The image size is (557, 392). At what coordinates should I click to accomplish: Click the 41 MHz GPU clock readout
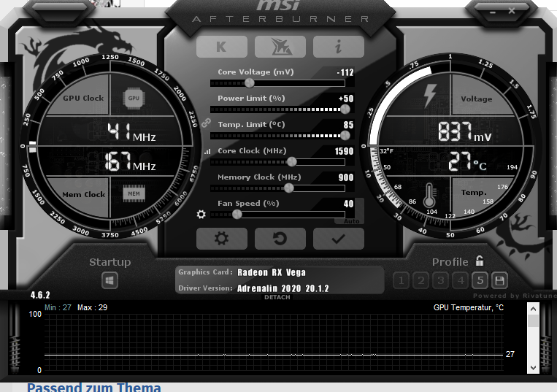pos(131,131)
